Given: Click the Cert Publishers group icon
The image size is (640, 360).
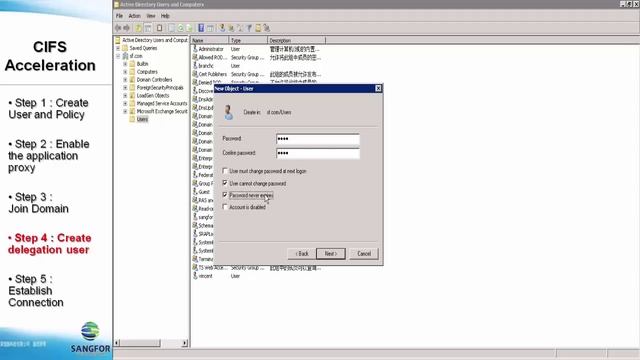Looking at the screenshot, I should click(x=195, y=74).
